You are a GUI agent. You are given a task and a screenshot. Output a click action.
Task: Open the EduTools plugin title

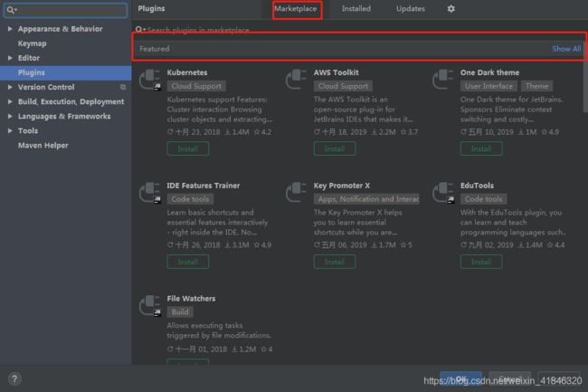point(477,186)
